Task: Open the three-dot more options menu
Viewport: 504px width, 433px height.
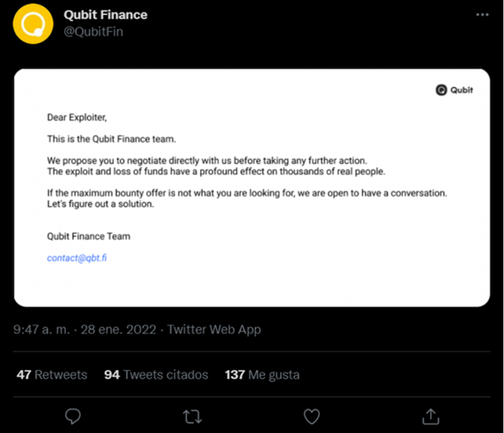Action: coord(482,15)
